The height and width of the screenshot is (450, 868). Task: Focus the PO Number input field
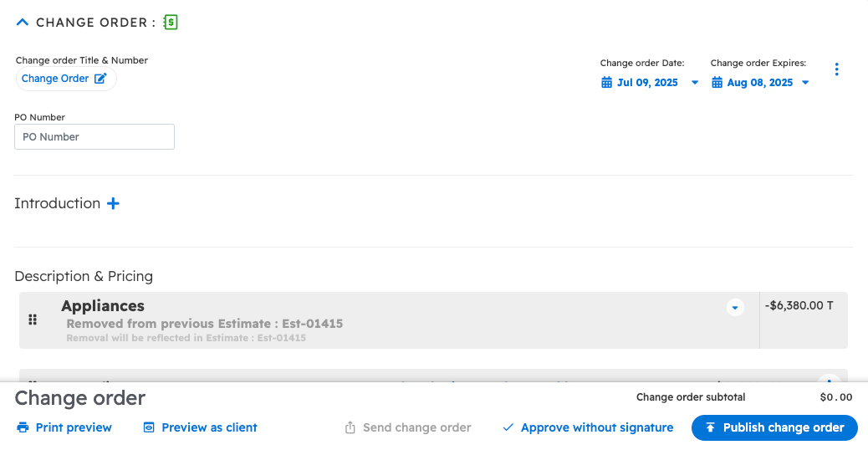pyautogui.click(x=94, y=137)
